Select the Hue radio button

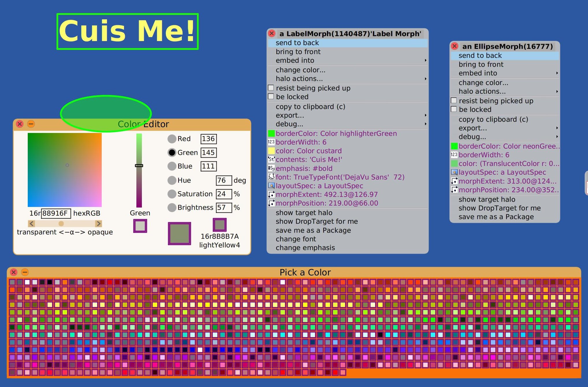coord(172,180)
